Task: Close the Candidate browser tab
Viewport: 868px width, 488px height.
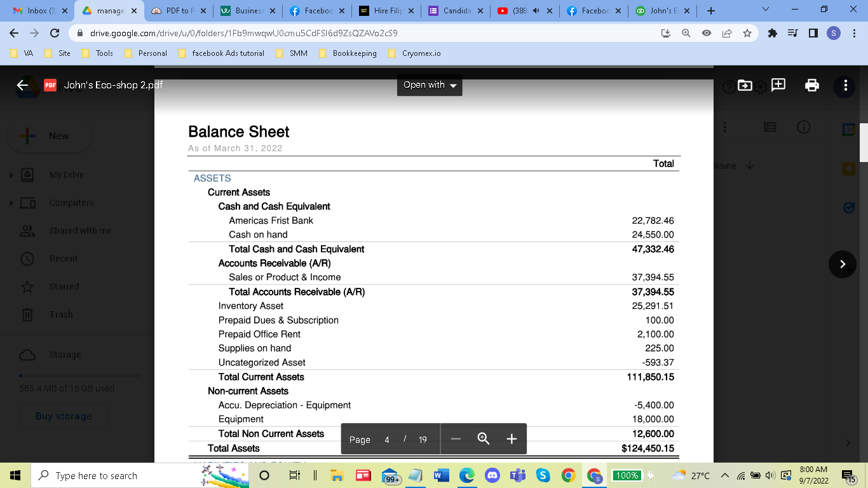Action: (480, 11)
